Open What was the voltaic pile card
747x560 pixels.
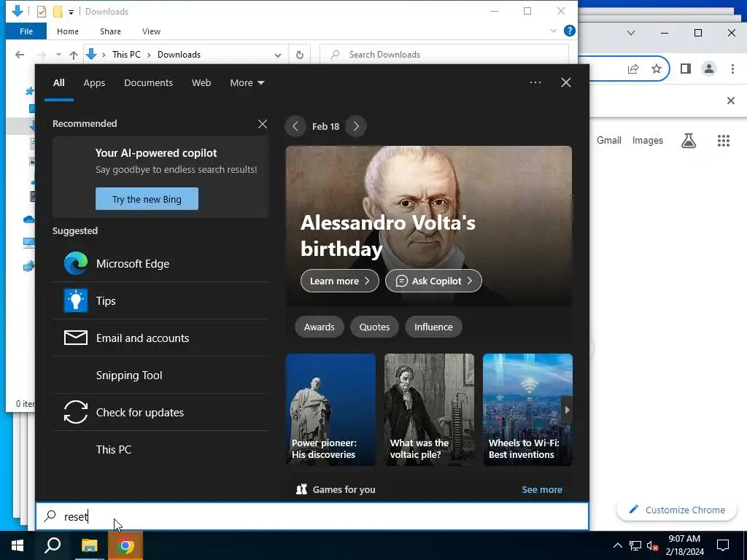pos(429,410)
